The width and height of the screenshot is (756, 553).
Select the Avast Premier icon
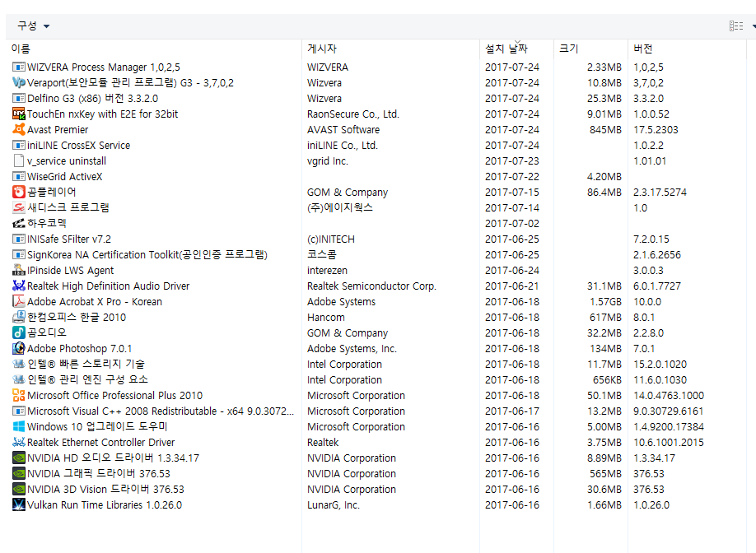click(19, 129)
